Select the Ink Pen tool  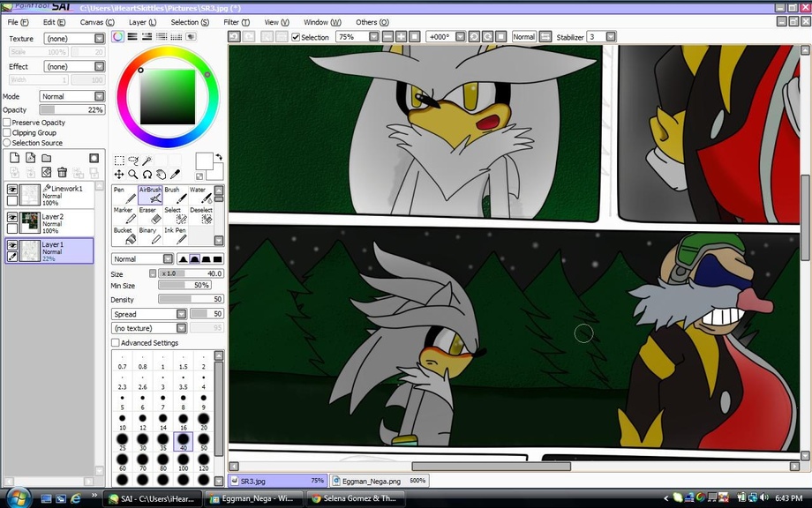pos(176,235)
